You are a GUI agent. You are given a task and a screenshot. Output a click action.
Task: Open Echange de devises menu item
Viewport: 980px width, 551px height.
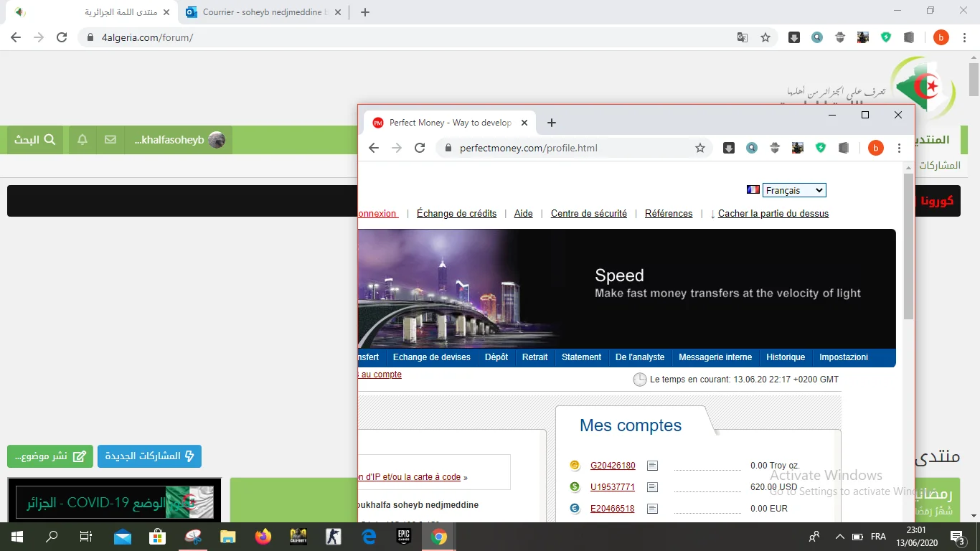pos(432,357)
